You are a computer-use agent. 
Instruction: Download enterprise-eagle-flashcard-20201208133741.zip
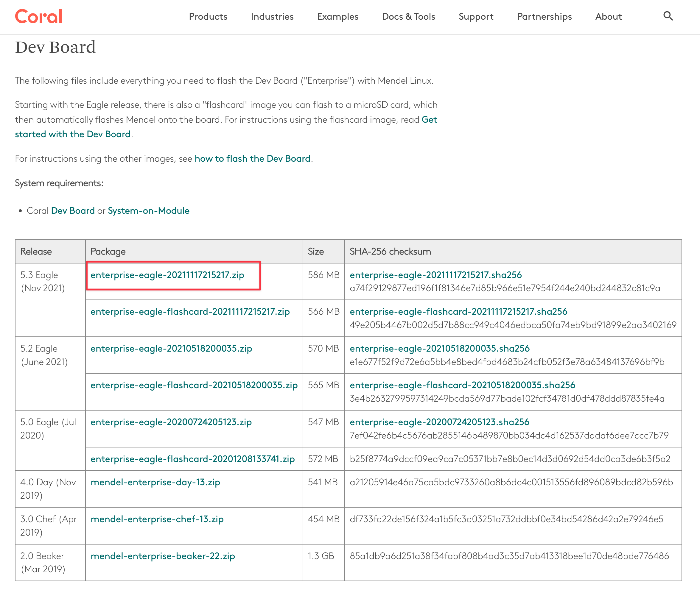click(x=192, y=459)
